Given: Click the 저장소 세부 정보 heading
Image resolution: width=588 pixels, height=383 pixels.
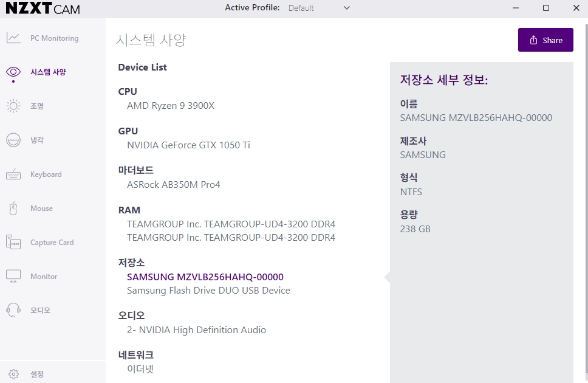Looking at the screenshot, I should point(444,80).
